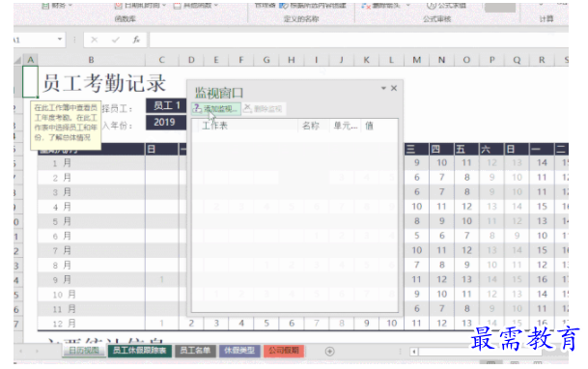Click the cancel X icon in formula bar
Screen dimensions: 588x369
pyautogui.click(x=94, y=40)
